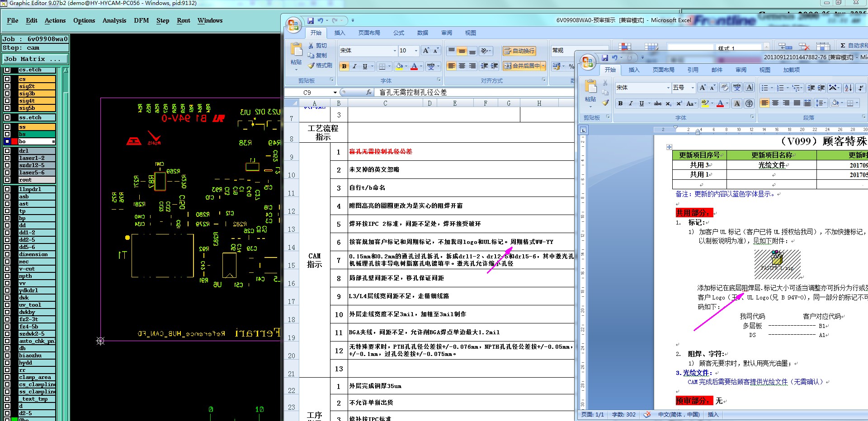Toggle bold in Word ribbon
The height and width of the screenshot is (421, 868).
[x=620, y=103]
